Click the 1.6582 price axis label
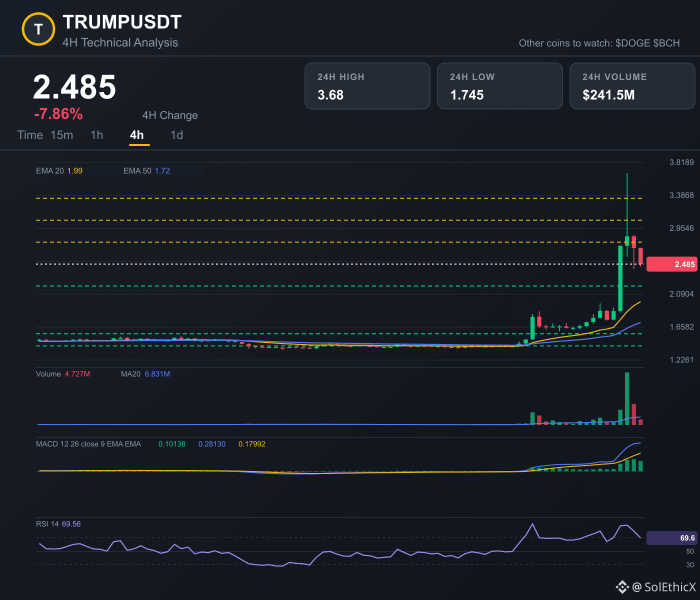700x600 pixels. coord(682,327)
